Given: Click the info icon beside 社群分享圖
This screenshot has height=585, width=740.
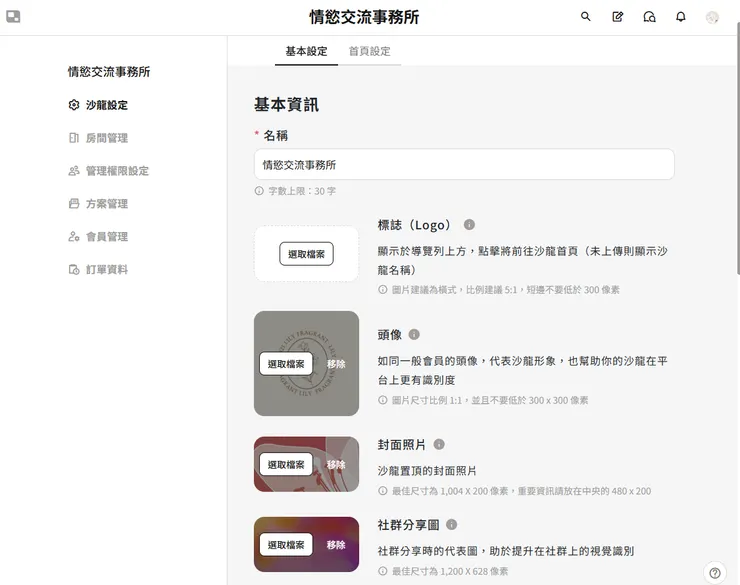Looking at the screenshot, I should [452, 525].
